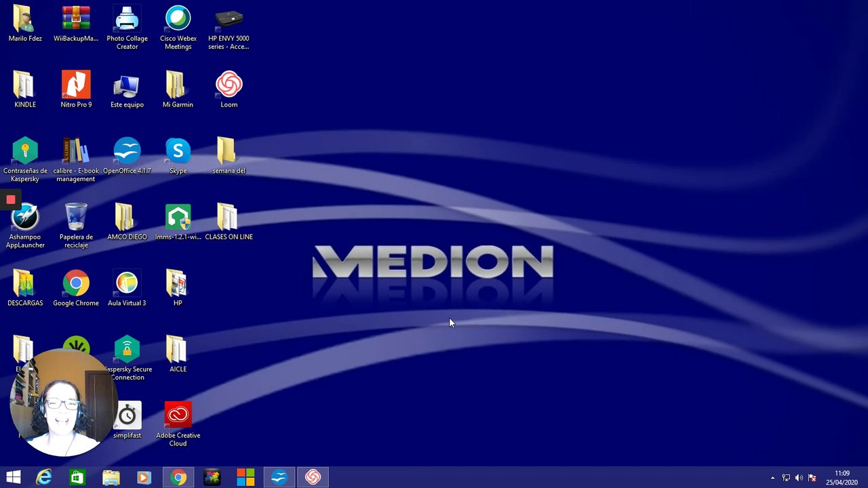Launch calibre E-book management

point(76,160)
